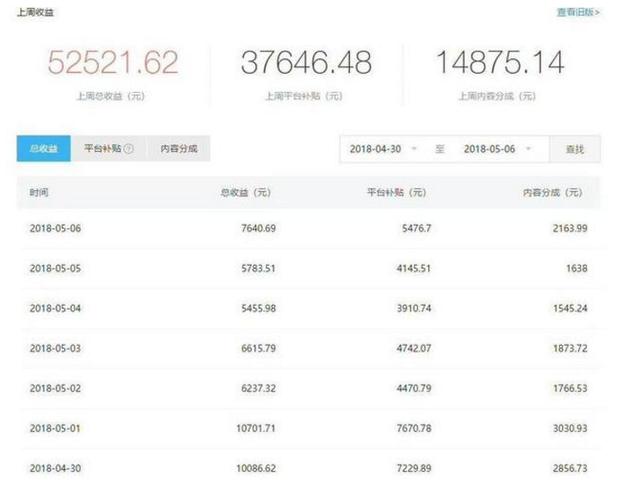The height and width of the screenshot is (489, 640).
Task: Click the 查找 search button
Action: click(x=575, y=149)
